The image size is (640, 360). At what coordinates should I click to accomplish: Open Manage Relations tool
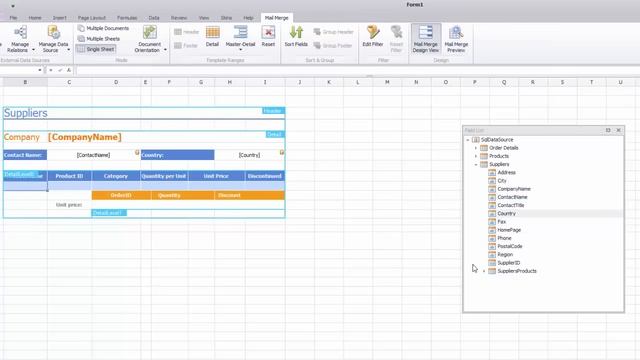pyautogui.click(x=18, y=39)
